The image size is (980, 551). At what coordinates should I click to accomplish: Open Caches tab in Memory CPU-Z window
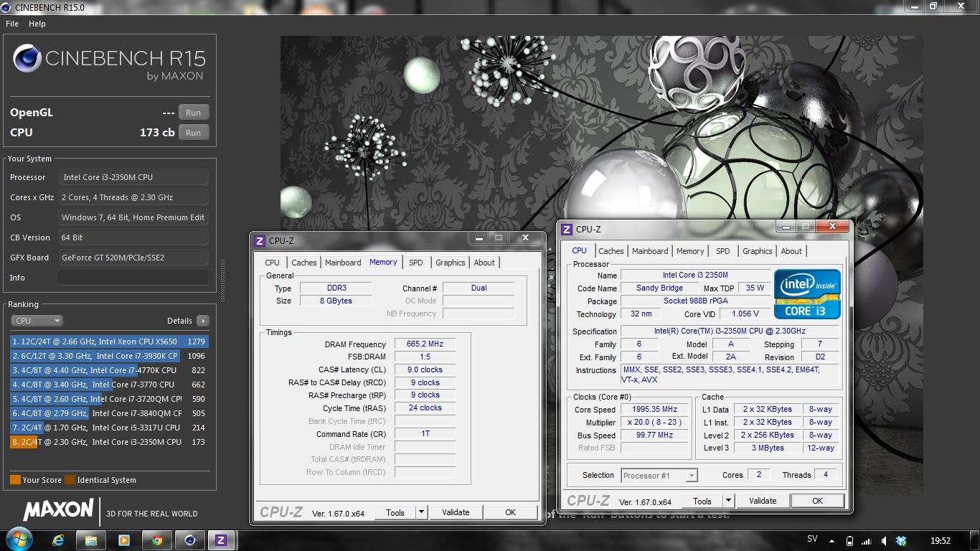(x=304, y=263)
